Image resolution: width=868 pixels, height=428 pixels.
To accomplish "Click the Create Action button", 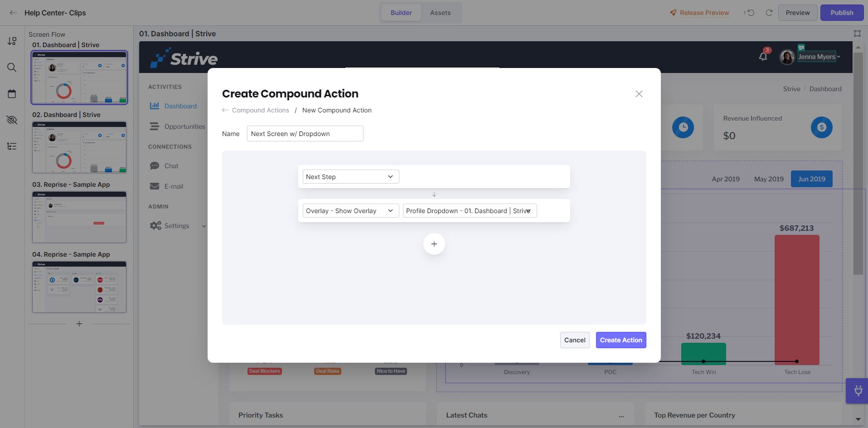I will [621, 340].
